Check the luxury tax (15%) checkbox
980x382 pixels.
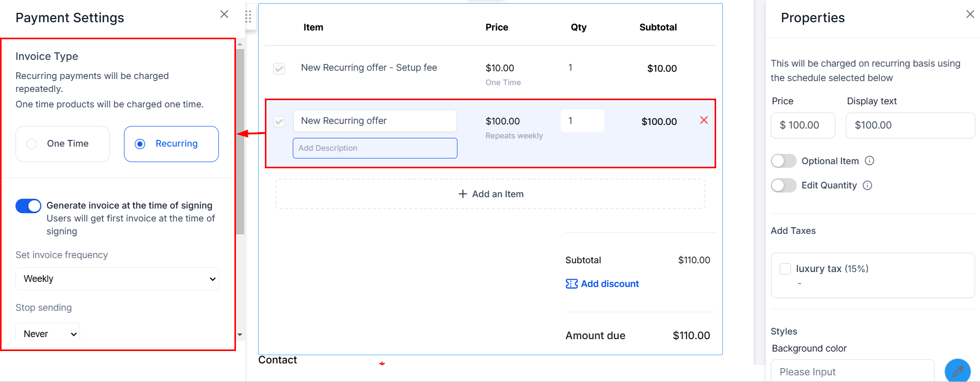coord(785,268)
